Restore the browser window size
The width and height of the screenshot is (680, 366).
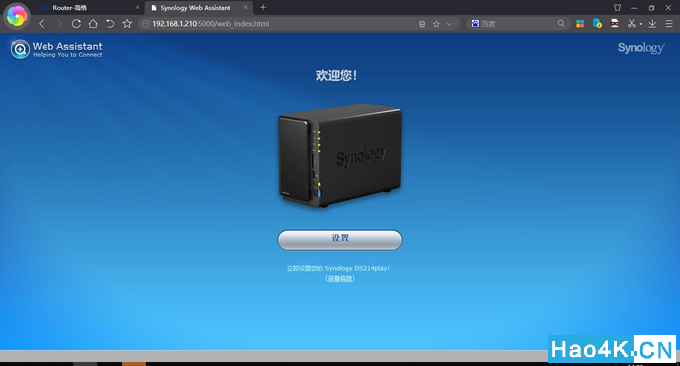pos(651,8)
